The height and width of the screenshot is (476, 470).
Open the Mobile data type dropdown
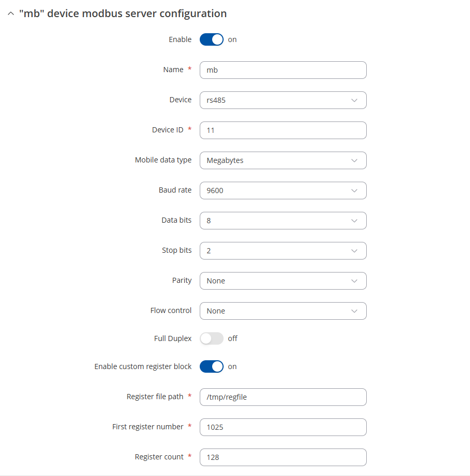point(283,160)
